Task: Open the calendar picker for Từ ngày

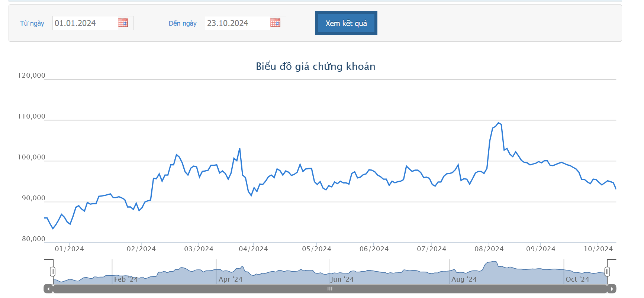Action: pyautogui.click(x=123, y=23)
